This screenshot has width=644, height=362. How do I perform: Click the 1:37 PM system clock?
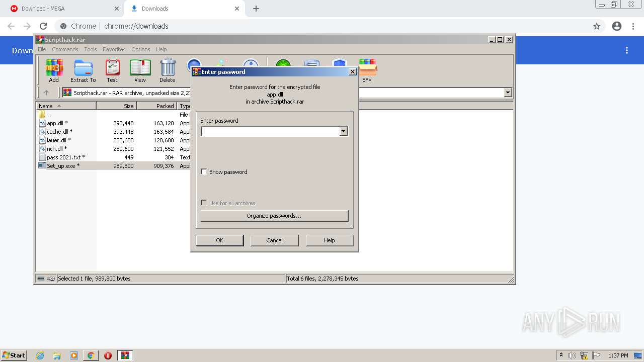618,355
